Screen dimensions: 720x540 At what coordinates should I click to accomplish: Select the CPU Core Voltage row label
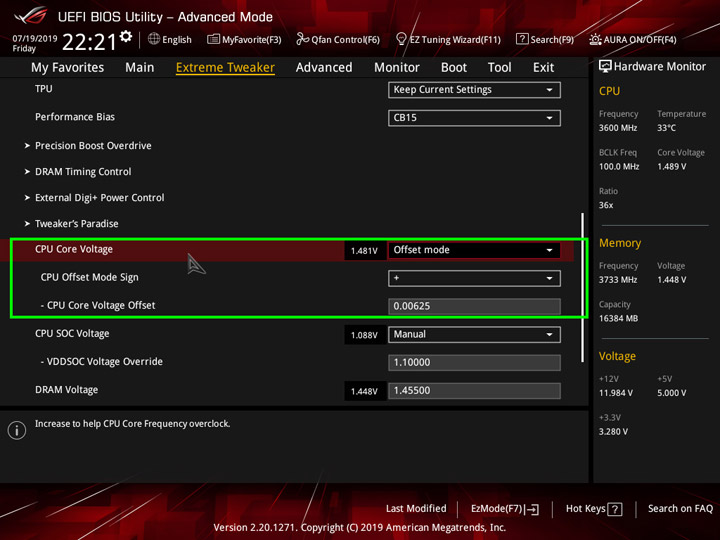point(74,249)
